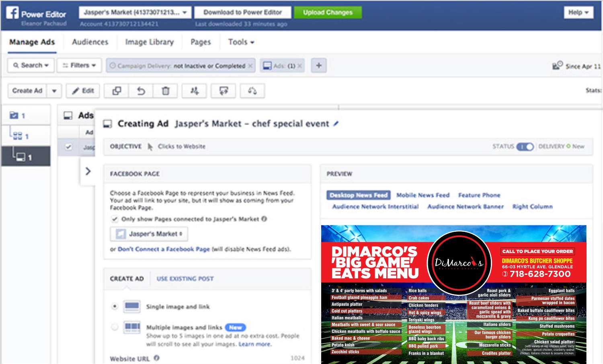
Task: Click the "Eleanor Pachaud" user name
Action: [x=44, y=24]
